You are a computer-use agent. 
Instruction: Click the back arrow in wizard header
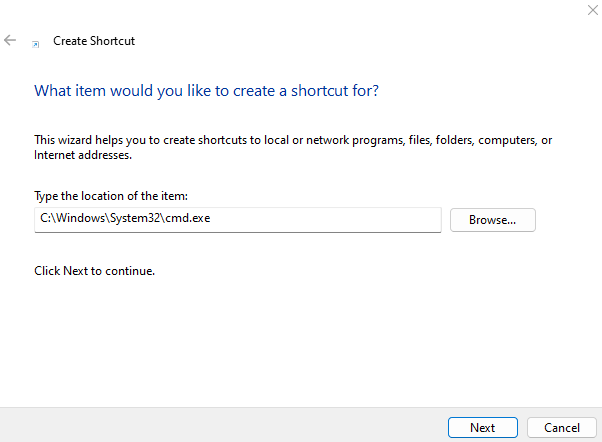click(x=10, y=40)
